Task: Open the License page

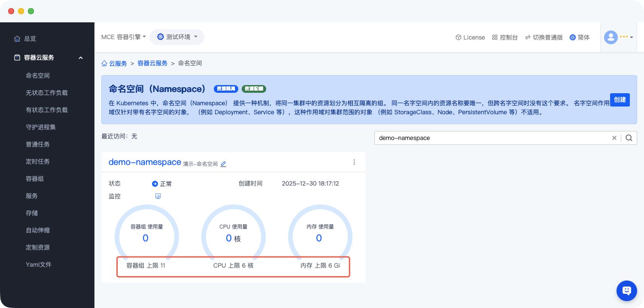Action: point(470,37)
